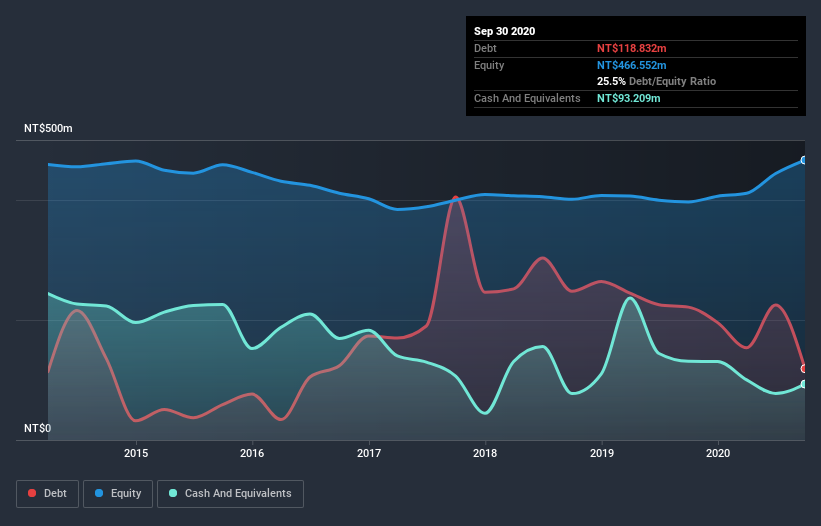Click the 2015 axis label
The width and height of the screenshot is (821, 526).
136,453
